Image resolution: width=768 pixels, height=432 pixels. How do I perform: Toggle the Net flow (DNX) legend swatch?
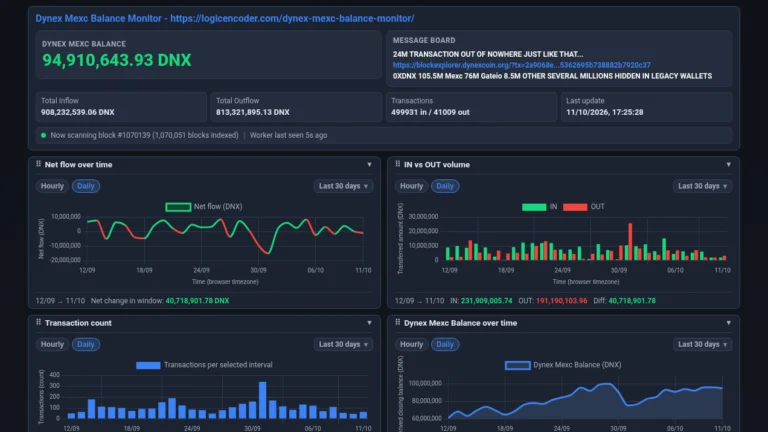[178, 207]
